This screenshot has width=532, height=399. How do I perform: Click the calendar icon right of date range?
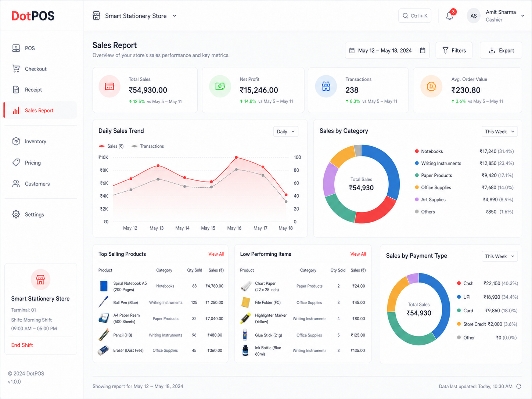click(x=423, y=50)
